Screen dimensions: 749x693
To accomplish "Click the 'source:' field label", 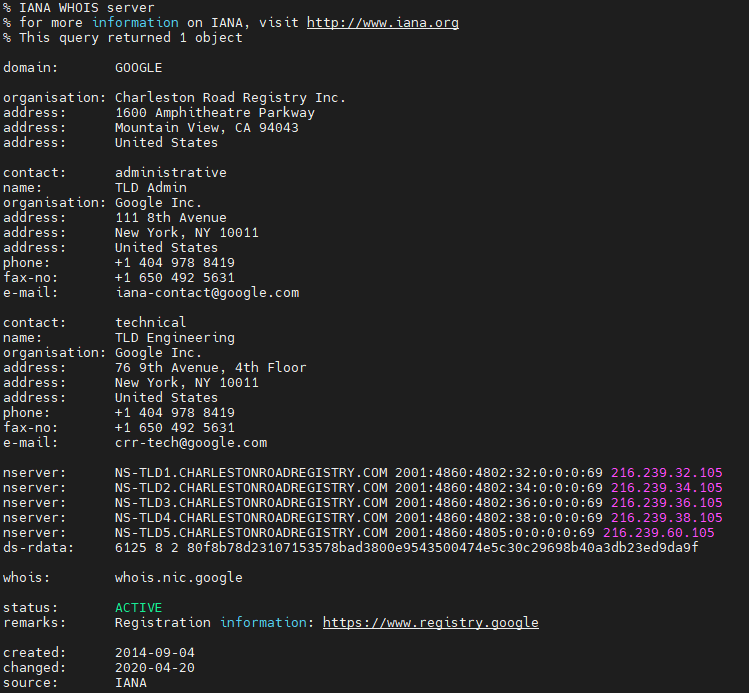I will pyautogui.click(x=31, y=682).
